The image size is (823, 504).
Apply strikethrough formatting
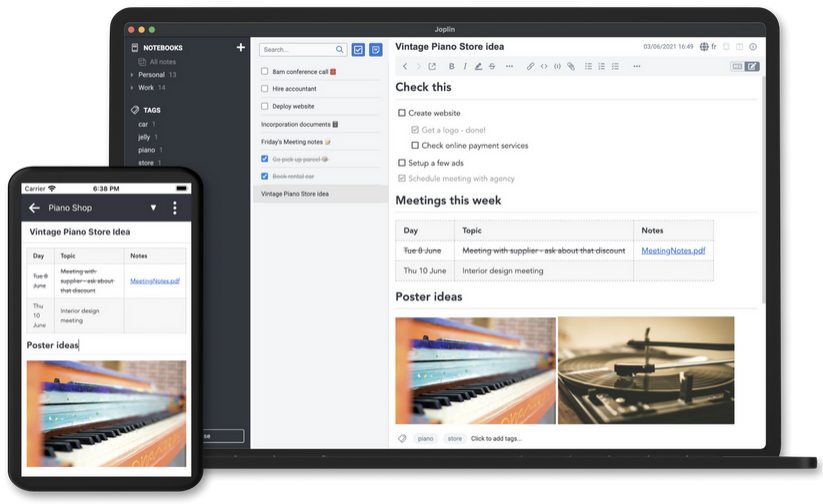[492, 67]
